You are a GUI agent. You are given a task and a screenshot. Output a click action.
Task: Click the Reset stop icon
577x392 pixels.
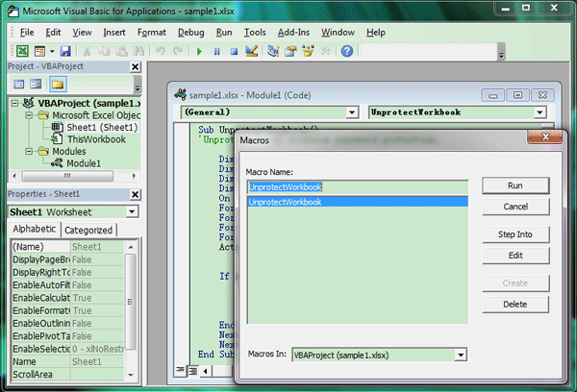[234, 52]
